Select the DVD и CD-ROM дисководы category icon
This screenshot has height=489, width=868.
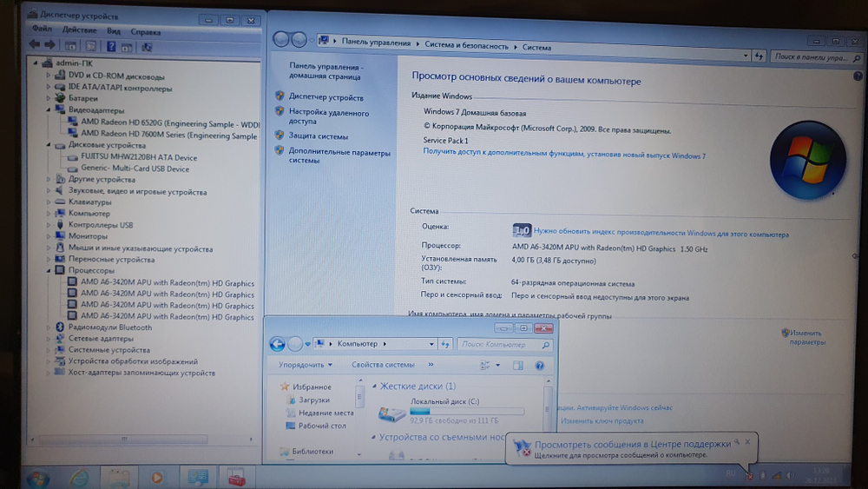[60, 76]
